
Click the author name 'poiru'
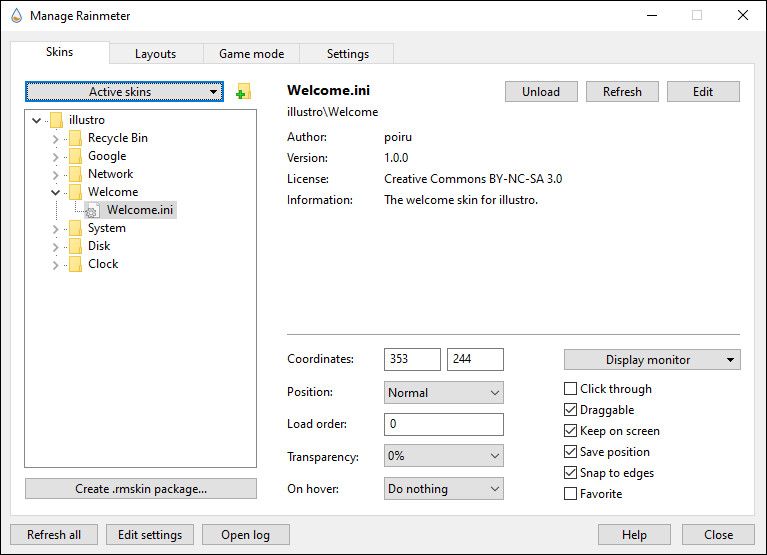(x=398, y=137)
